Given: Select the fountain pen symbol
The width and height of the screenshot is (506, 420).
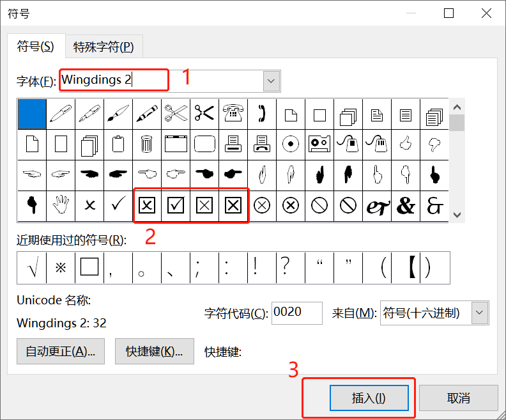Looking at the screenshot, I should tap(89, 114).
